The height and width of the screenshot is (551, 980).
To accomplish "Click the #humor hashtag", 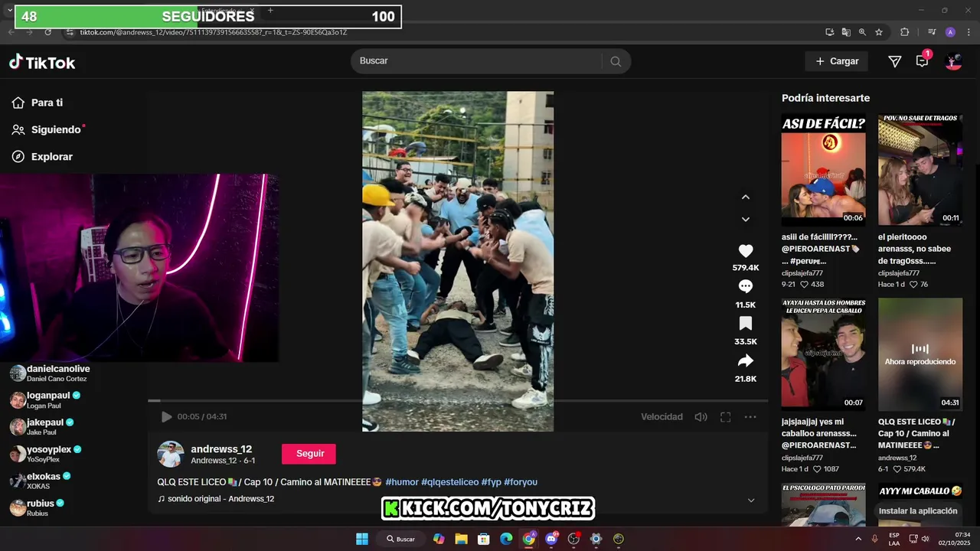I will pyautogui.click(x=401, y=482).
